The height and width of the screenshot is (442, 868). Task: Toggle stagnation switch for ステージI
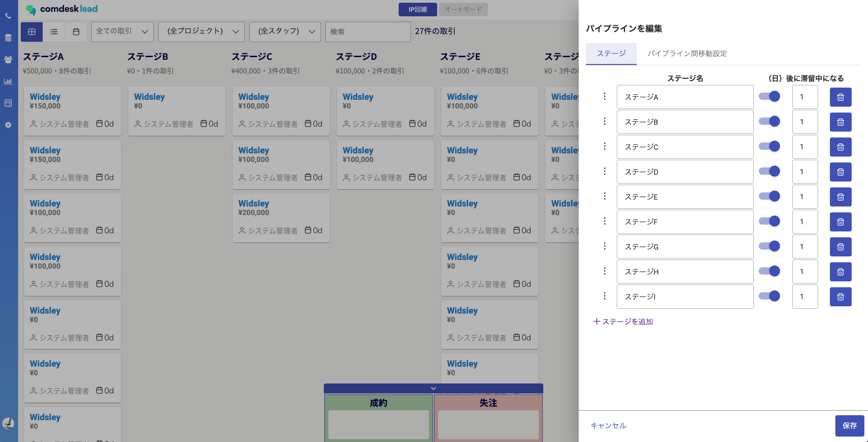pos(769,296)
